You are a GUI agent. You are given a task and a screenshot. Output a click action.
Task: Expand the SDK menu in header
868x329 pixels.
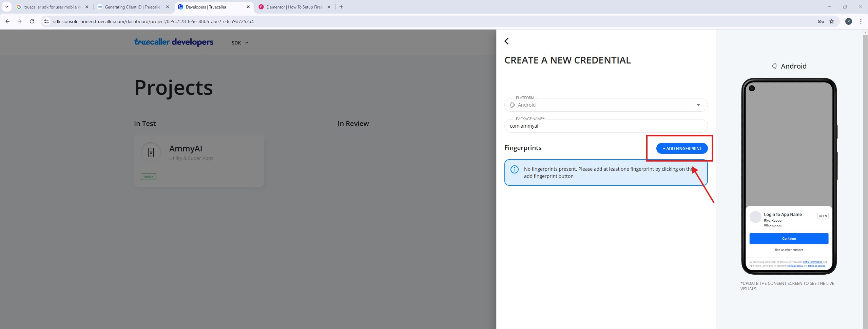pos(240,43)
